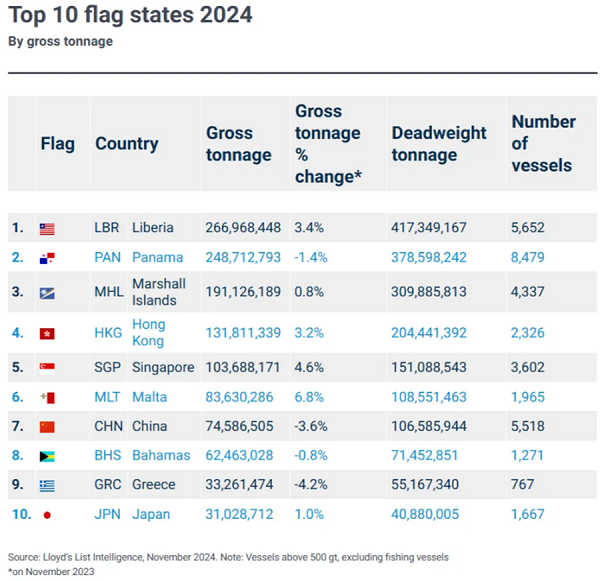
Task: Click the Panama flag icon
Action: 47,257
